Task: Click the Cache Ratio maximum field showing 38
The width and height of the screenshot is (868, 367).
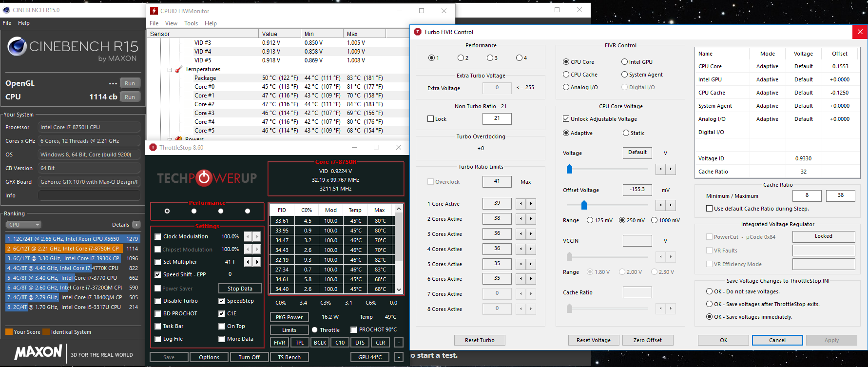Action: point(841,195)
